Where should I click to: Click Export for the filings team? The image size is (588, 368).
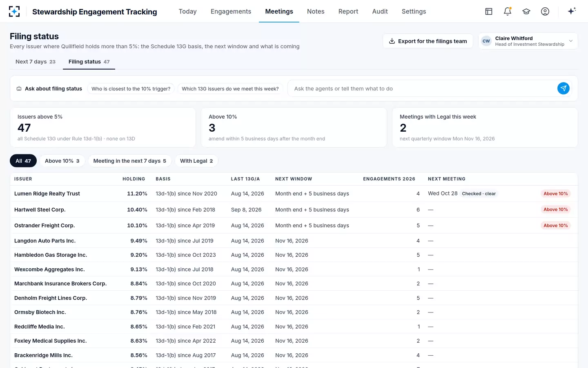[x=428, y=41]
